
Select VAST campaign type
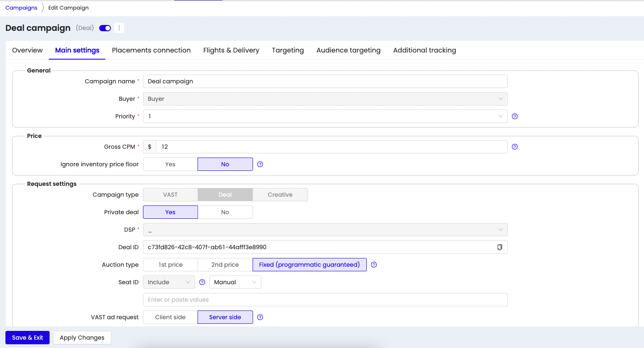coord(170,195)
